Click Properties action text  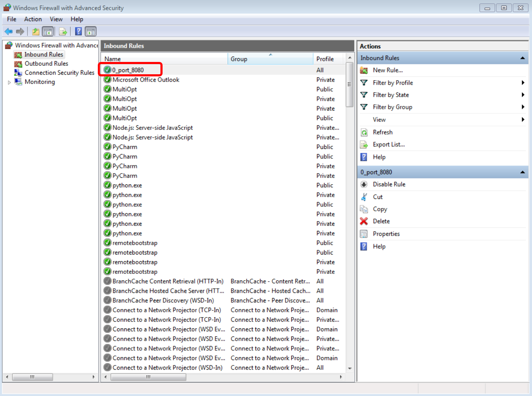(x=386, y=234)
